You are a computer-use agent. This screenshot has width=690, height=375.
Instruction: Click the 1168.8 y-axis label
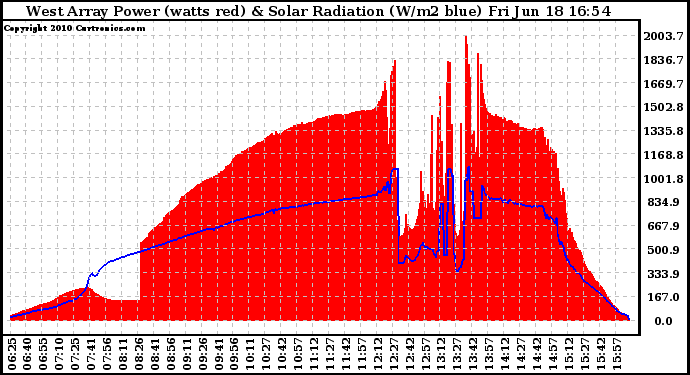(x=664, y=155)
